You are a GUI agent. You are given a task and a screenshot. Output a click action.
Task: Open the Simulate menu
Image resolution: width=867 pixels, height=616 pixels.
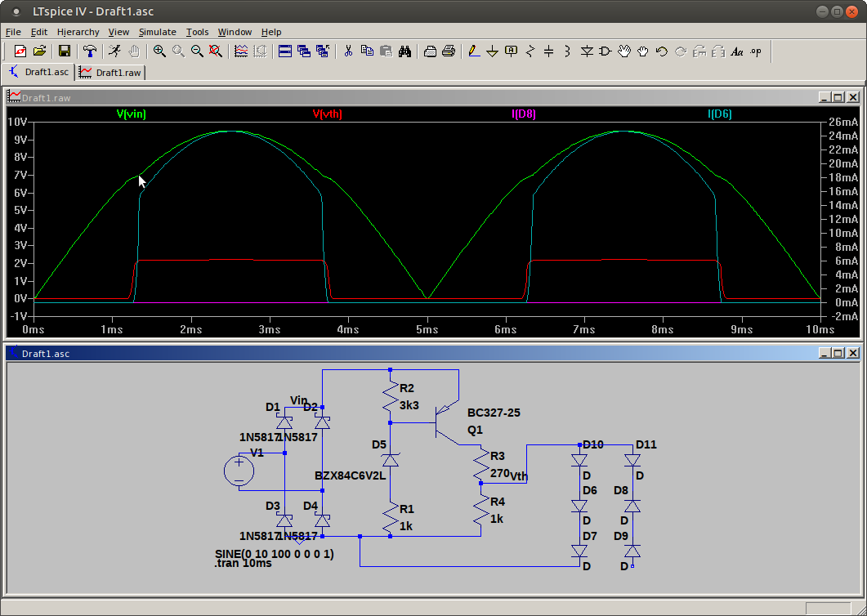157,32
